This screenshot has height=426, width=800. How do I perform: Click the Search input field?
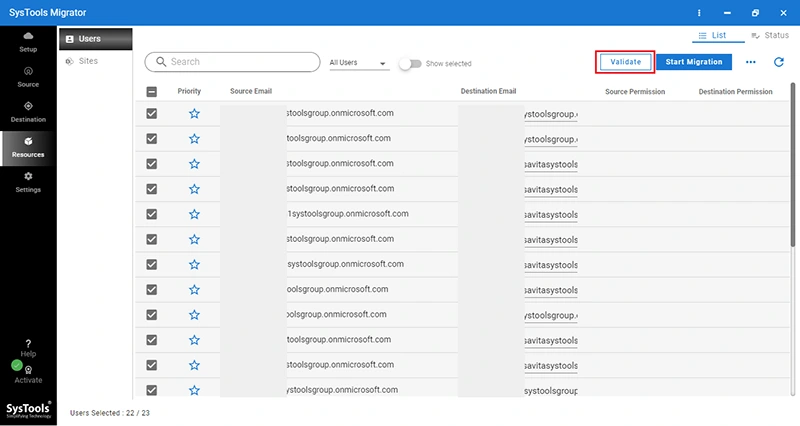pyautogui.click(x=233, y=62)
